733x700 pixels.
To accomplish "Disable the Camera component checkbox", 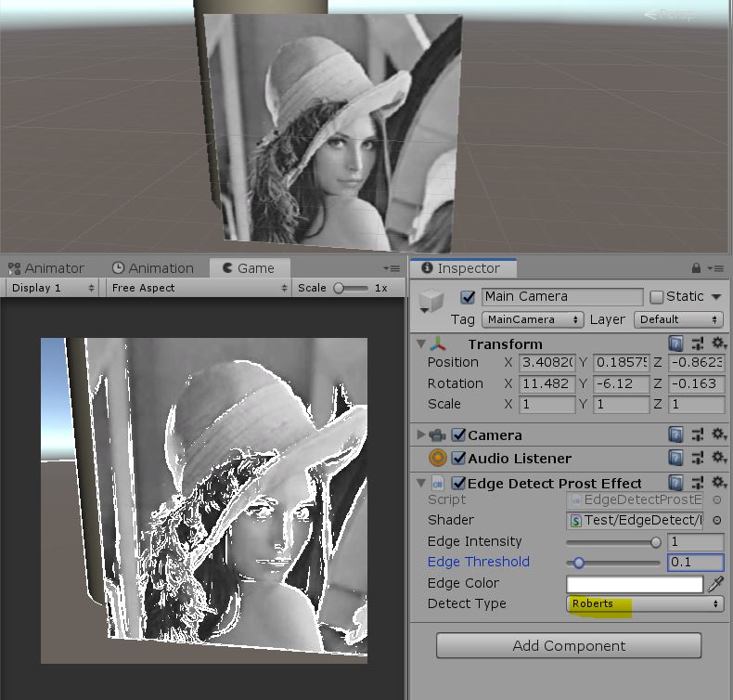I will [458, 434].
